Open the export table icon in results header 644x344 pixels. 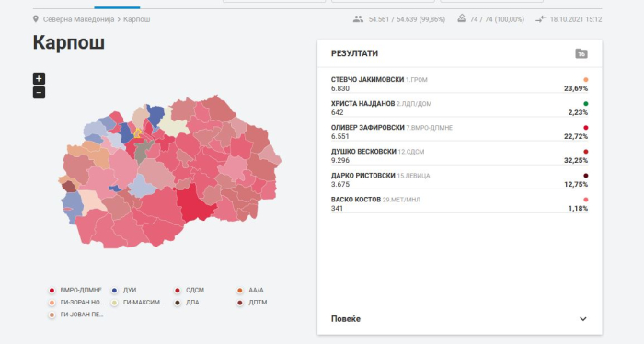(x=581, y=53)
